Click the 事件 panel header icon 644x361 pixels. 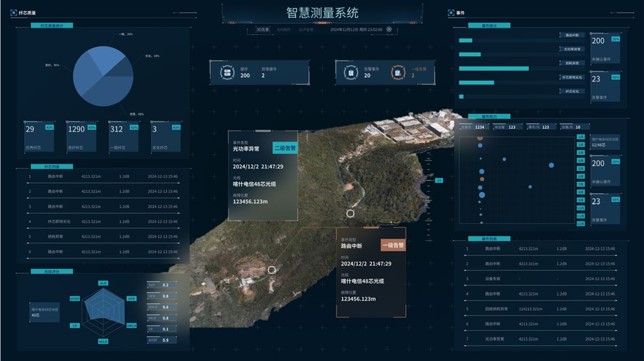tap(451, 12)
